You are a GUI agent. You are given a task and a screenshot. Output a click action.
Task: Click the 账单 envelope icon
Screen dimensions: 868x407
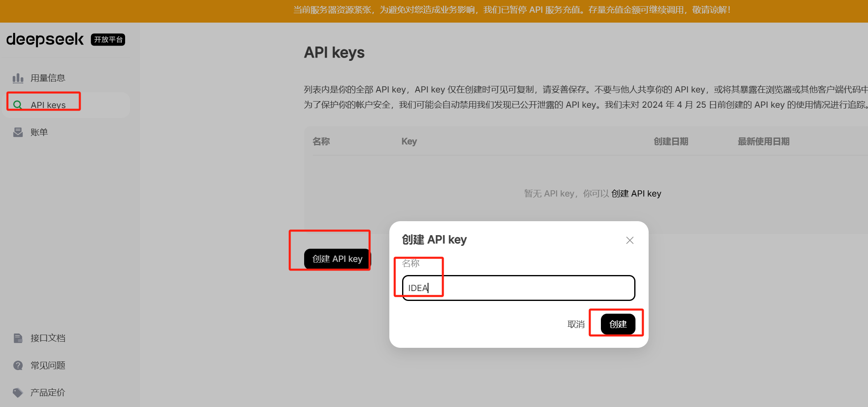pos(18,132)
